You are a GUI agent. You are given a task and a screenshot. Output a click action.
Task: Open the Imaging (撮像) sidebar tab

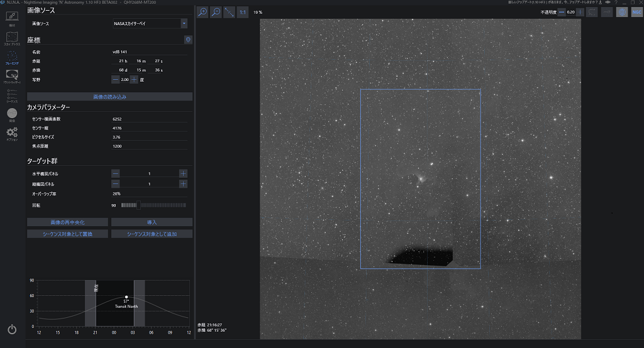[x=12, y=115]
